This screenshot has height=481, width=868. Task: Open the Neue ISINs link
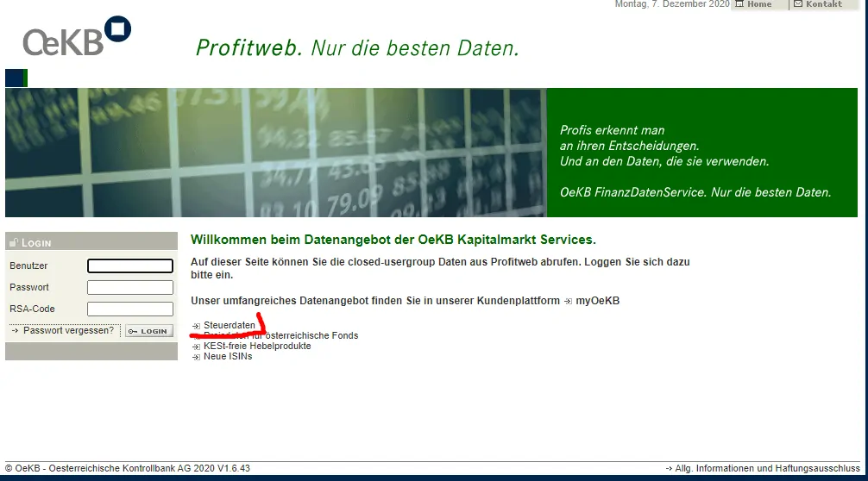tap(228, 357)
